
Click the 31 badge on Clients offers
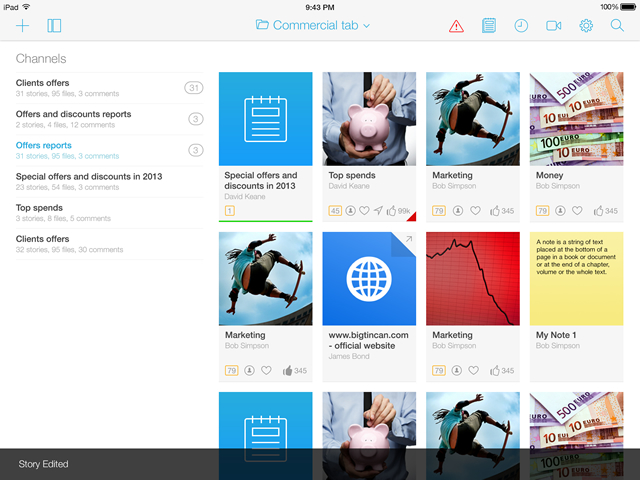(x=194, y=88)
